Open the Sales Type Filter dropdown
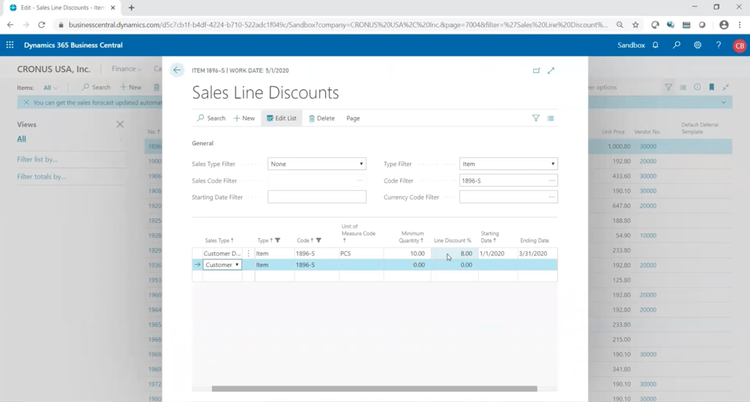Image resolution: width=750 pixels, height=402 pixels. coord(317,164)
